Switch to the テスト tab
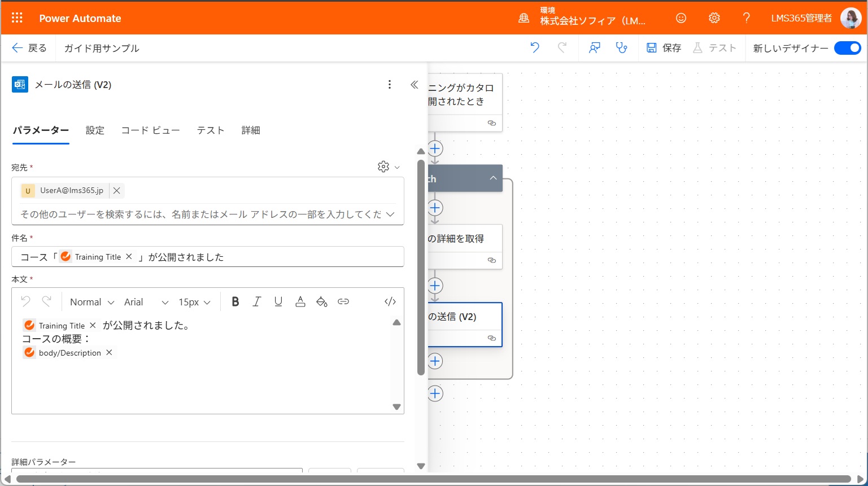 point(211,130)
